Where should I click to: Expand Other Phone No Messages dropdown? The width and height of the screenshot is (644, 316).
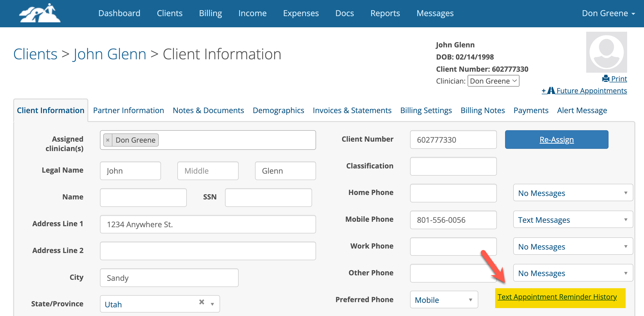click(573, 273)
